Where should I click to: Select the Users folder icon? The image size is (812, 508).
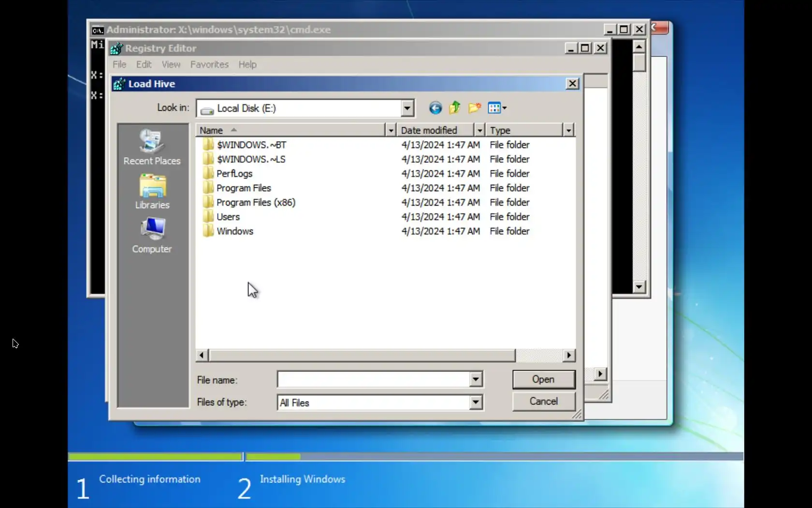208,217
